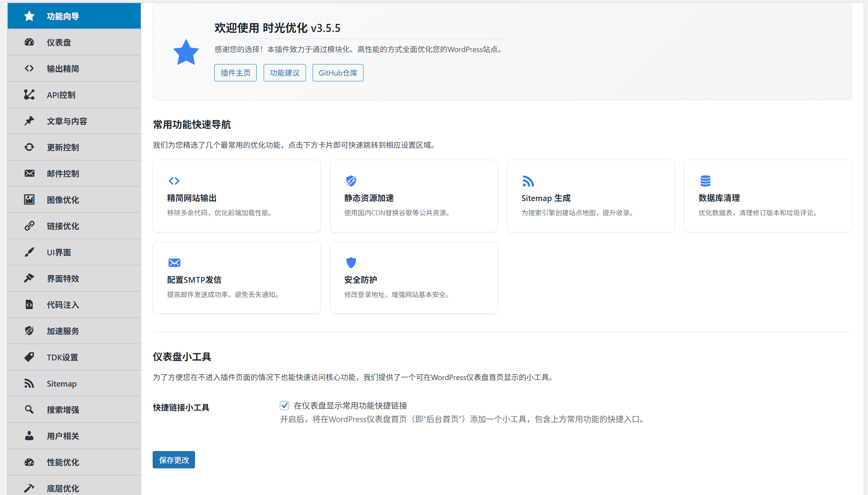Click the text 修改登录地址，增强网站基本安全。

pyautogui.click(x=398, y=295)
